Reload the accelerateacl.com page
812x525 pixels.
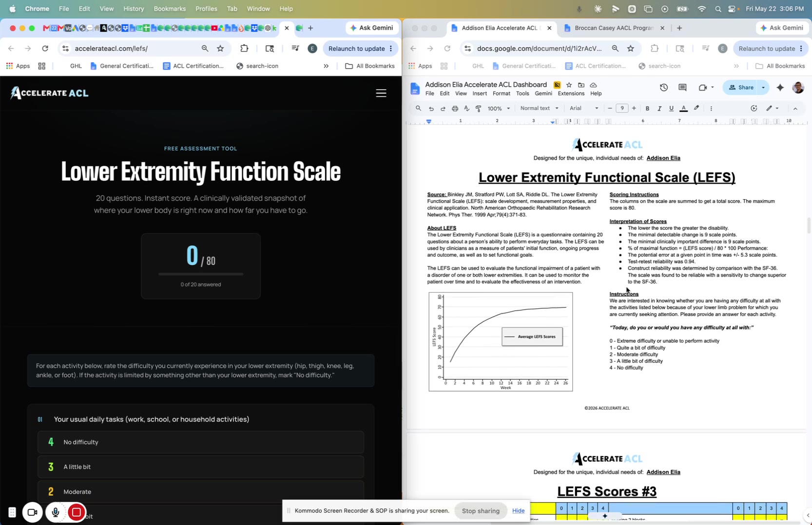click(x=45, y=48)
